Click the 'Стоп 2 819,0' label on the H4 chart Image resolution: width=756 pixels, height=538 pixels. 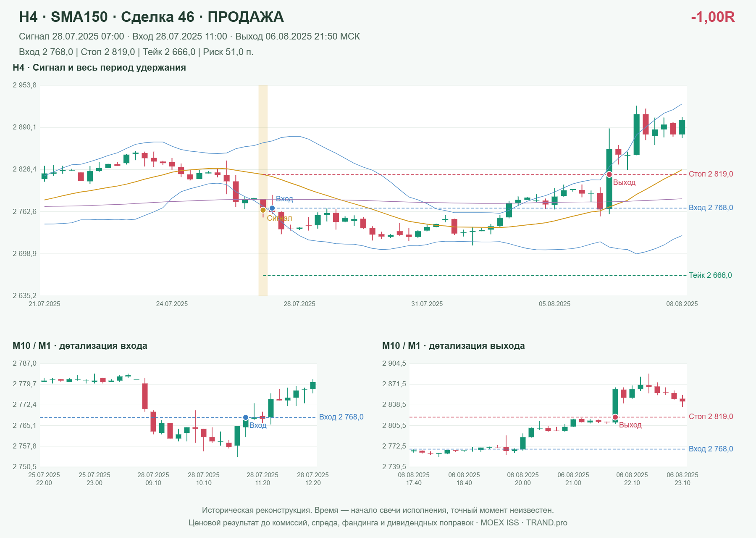pos(711,174)
